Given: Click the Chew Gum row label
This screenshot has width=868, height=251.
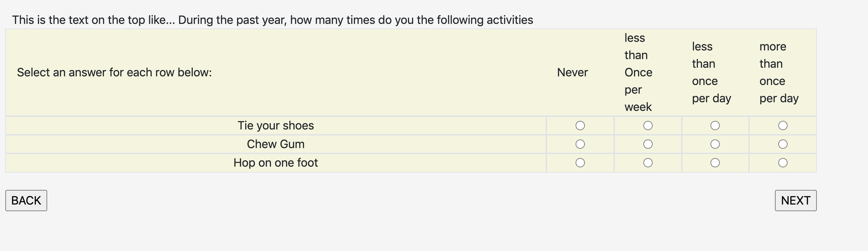Looking at the screenshot, I should pyautogui.click(x=275, y=144).
